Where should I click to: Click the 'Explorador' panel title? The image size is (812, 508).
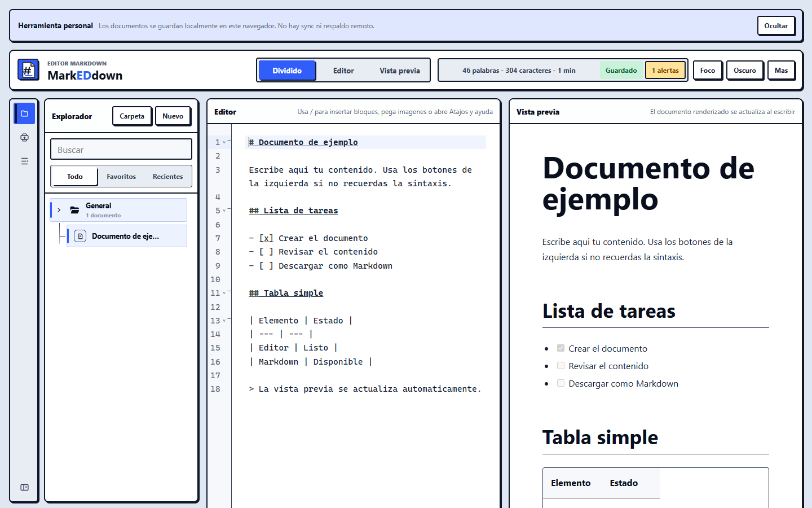pyautogui.click(x=72, y=116)
